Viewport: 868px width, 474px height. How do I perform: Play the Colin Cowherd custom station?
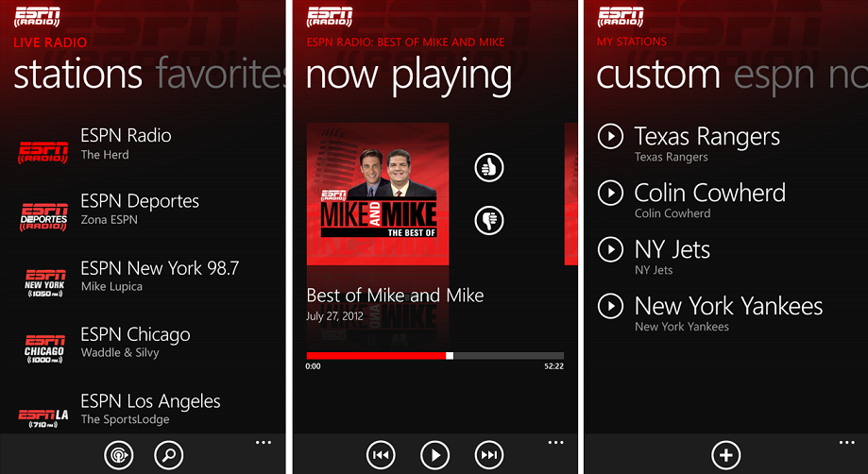610,193
